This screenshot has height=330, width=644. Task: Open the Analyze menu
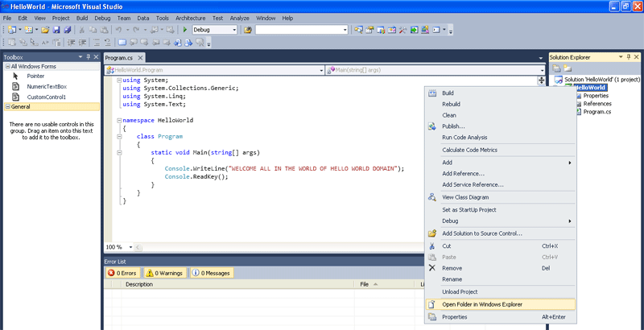coord(239,18)
